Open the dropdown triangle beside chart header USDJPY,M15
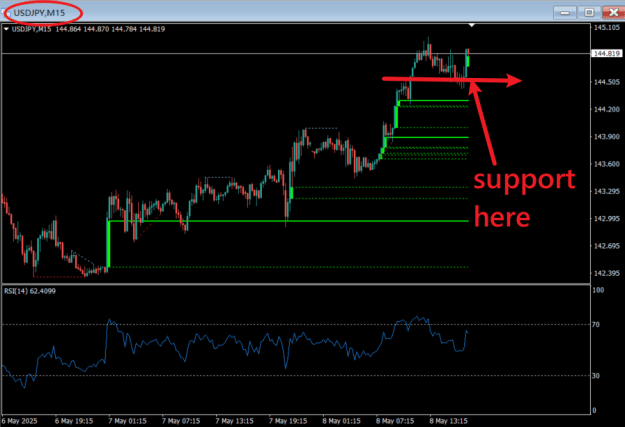This screenshot has width=625, height=427. 6,29
